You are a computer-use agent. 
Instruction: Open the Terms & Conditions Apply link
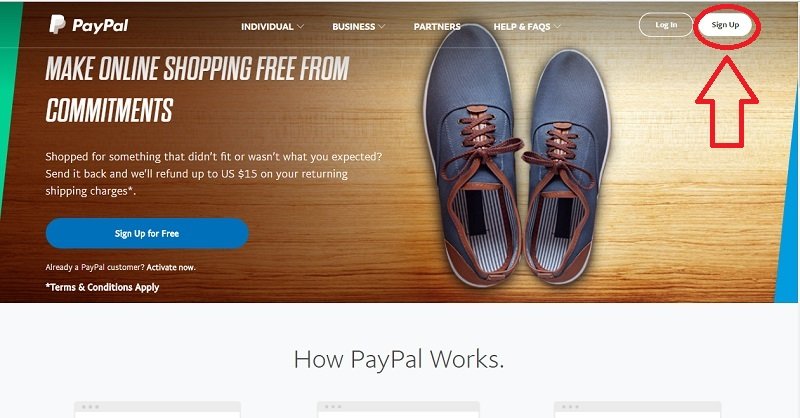(x=102, y=287)
